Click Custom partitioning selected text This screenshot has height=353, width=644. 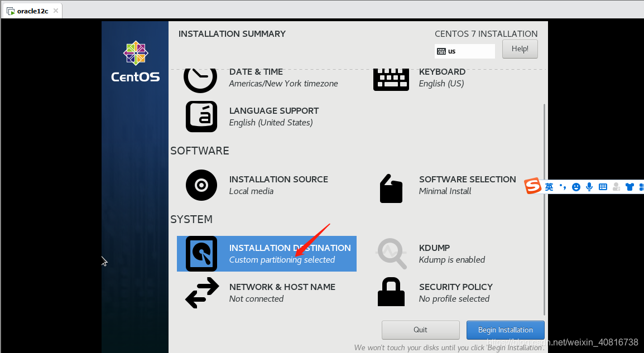click(282, 260)
